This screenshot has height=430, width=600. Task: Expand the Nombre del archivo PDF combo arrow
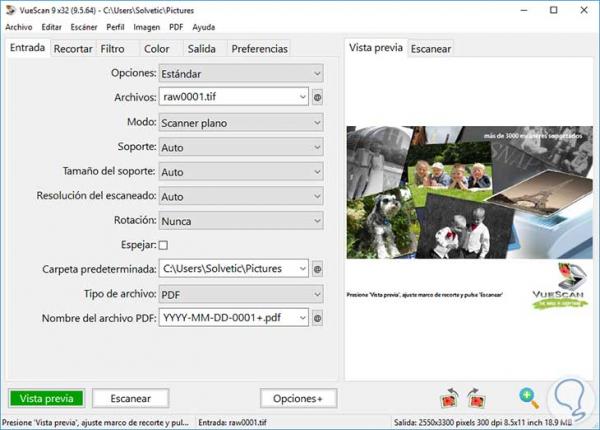point(303,318)
